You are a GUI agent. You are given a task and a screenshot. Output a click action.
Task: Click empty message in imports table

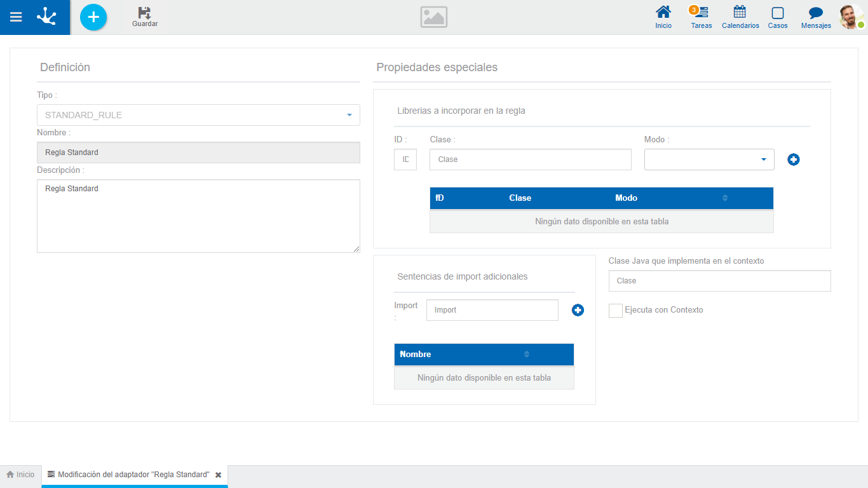coord(484,378)
